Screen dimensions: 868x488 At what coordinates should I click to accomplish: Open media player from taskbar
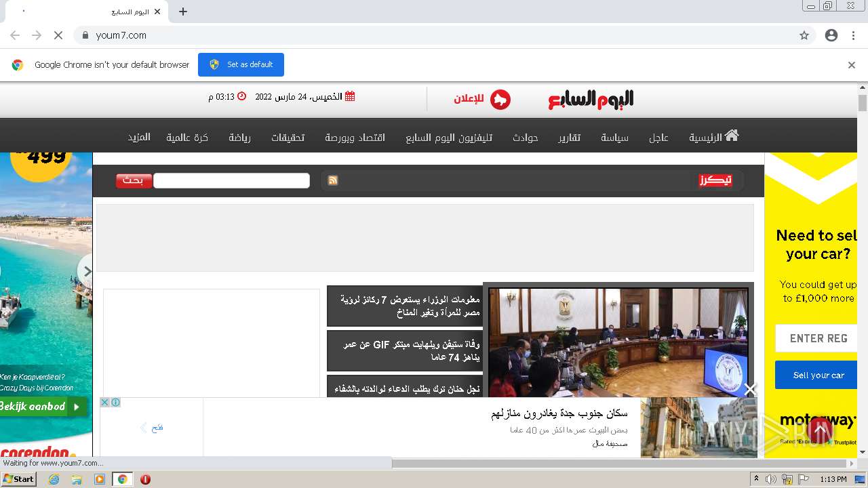[x=100, y=479]
